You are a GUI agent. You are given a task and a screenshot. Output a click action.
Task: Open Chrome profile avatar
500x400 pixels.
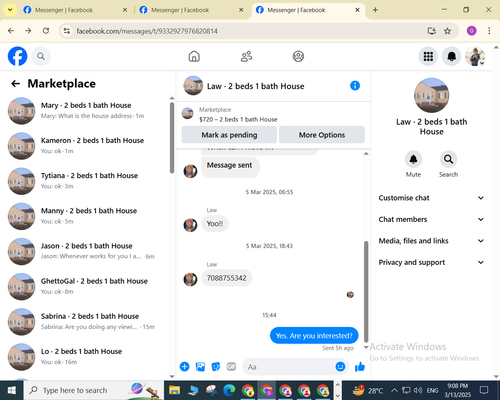(x=471, y=31)
